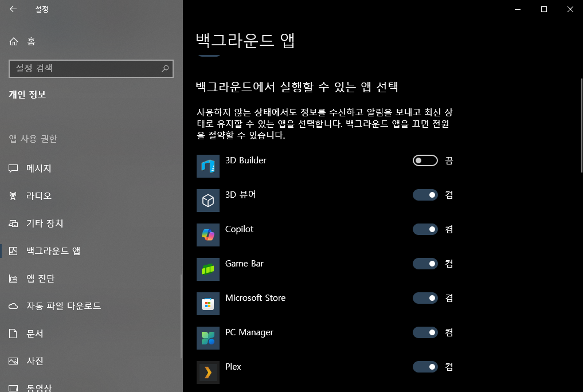
Task: Turn on the 3D Builder background toggle
Action: tap(425, 160)
